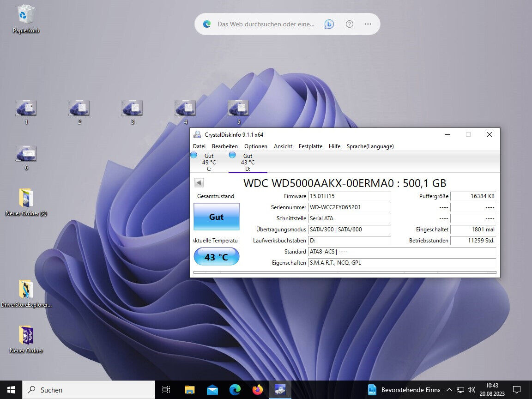Click the CrystalDiskInfo title bar icon

point(197,135)
